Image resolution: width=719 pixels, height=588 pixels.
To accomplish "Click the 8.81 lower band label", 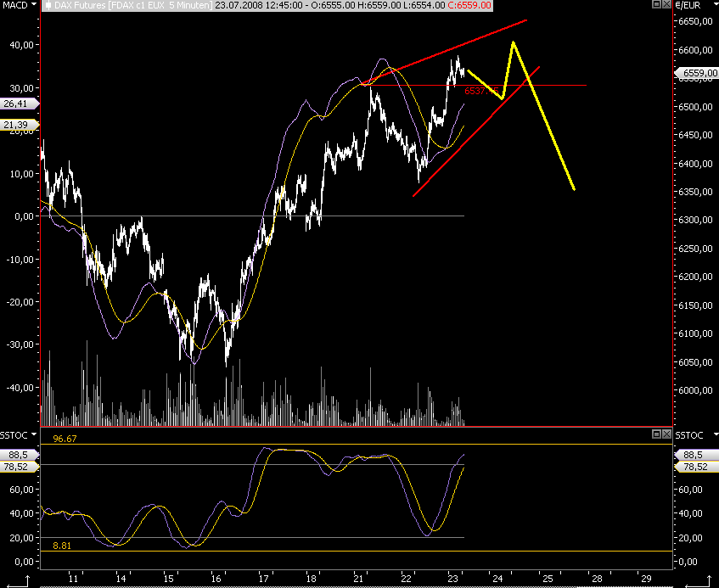I will [62, 546].
